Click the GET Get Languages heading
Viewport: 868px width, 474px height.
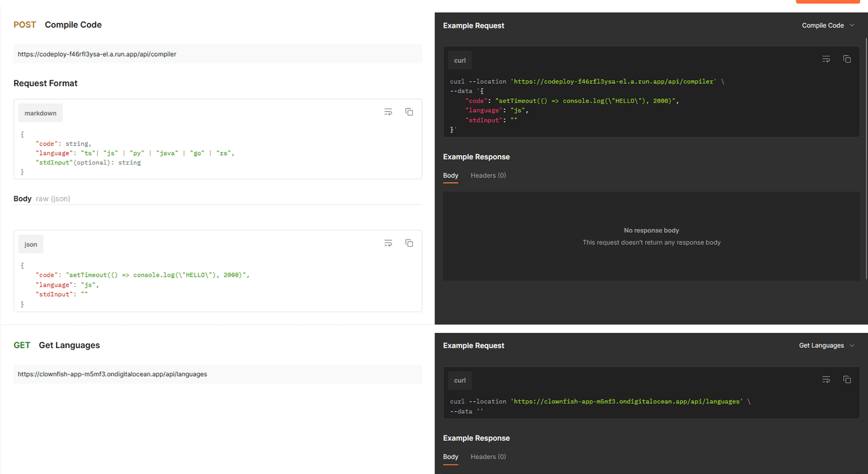pyautogui.click(x=57, y=346)
